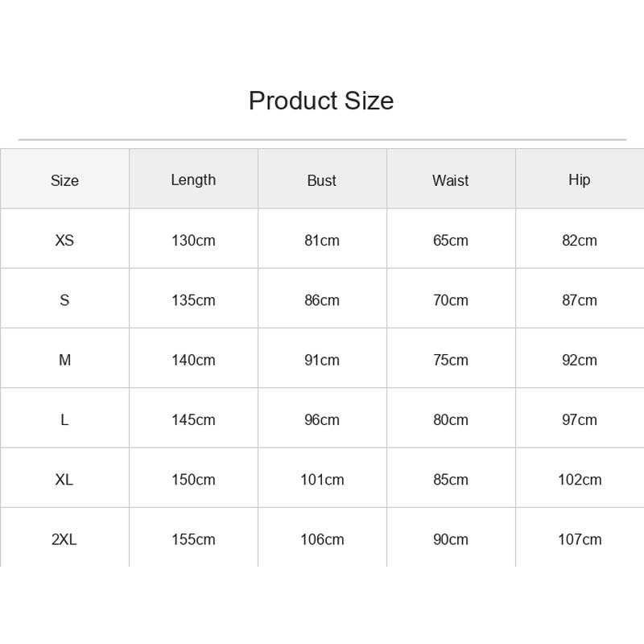Click the 90cm waist cell
Screen dimensions: 644x644
tap(451, 539)
